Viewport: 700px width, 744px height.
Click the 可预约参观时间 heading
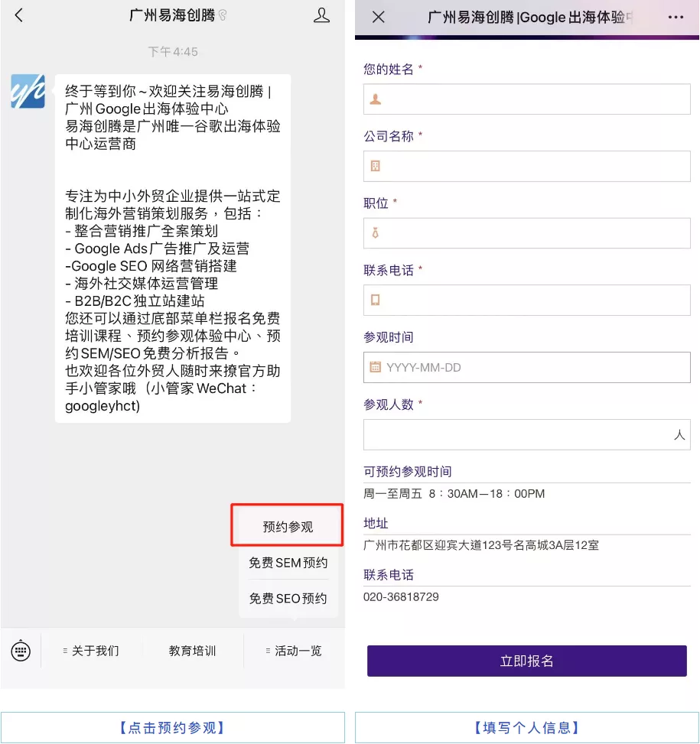(x=407, y=471)
